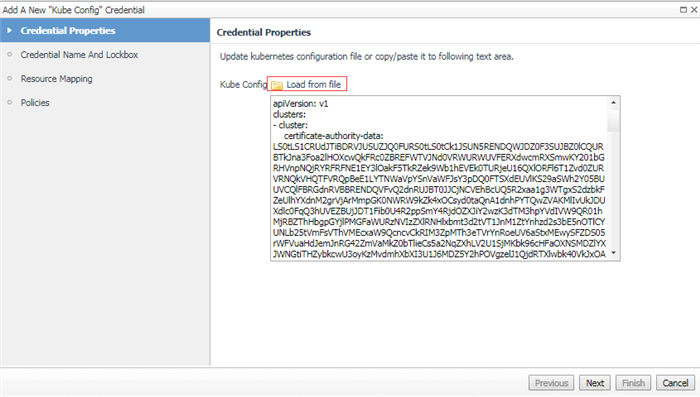Image resolution: width=700 pixels, height=397 pixels.
Task: Click the bullet icon beside Resource Mapping
Action: 9,79
